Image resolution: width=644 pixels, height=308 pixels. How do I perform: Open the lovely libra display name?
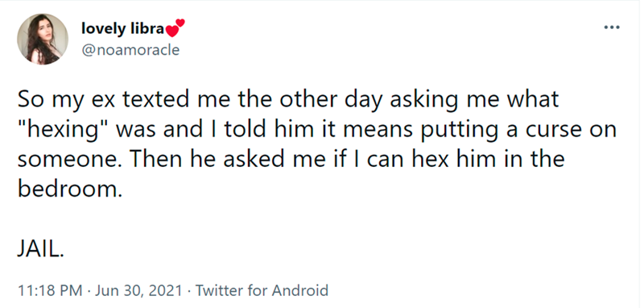click(123, 29)
